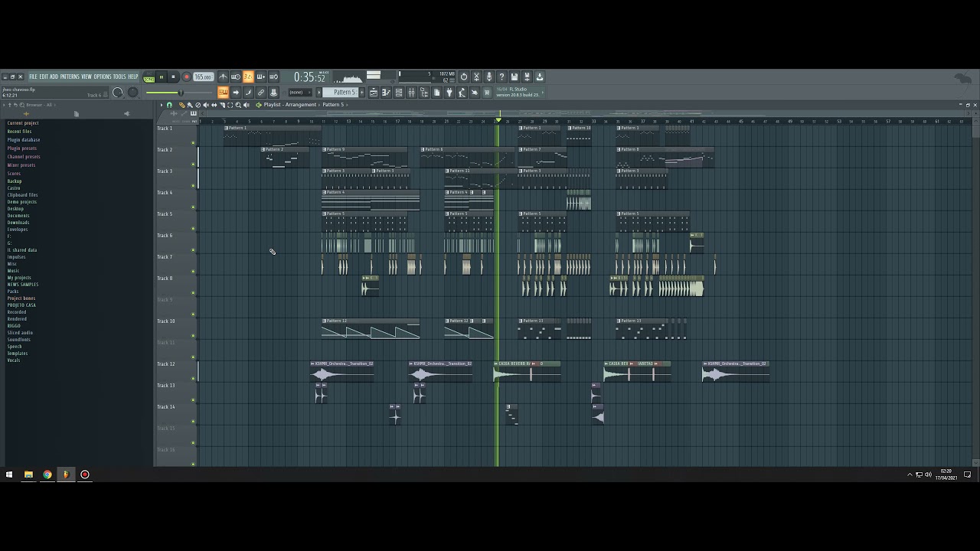Open the help question mark icon
Viewport: 980px width, 551px height.
point(502,77)
